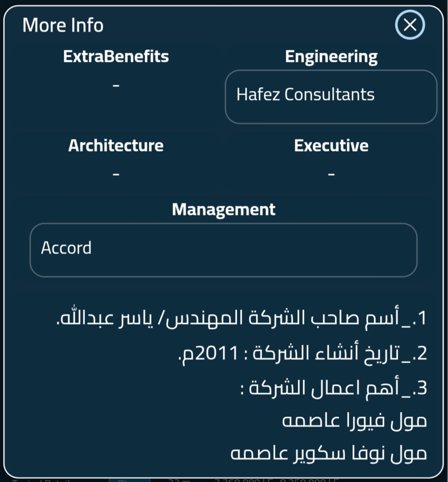
Task: Click the founding date line showing 2011
Action: 302,353
